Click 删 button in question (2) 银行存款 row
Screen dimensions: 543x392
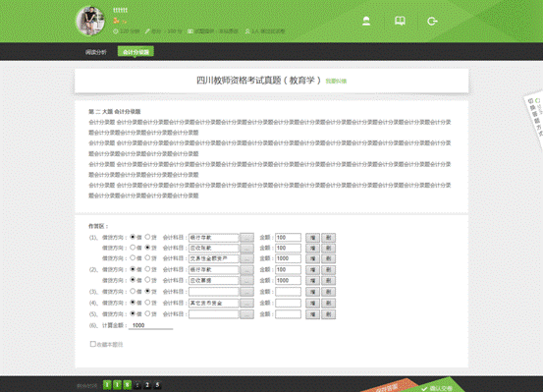coord(328,269)
